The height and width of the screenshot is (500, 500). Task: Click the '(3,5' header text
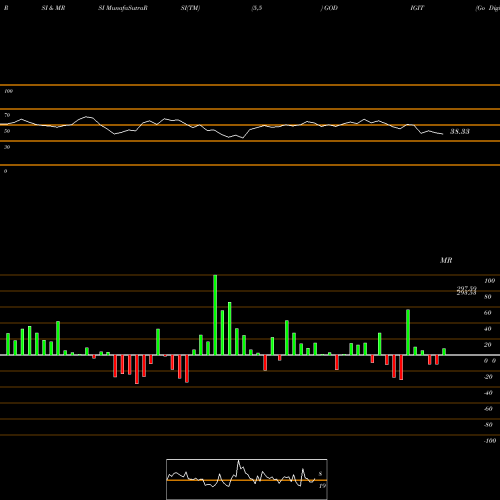click(x=257, y=8)
